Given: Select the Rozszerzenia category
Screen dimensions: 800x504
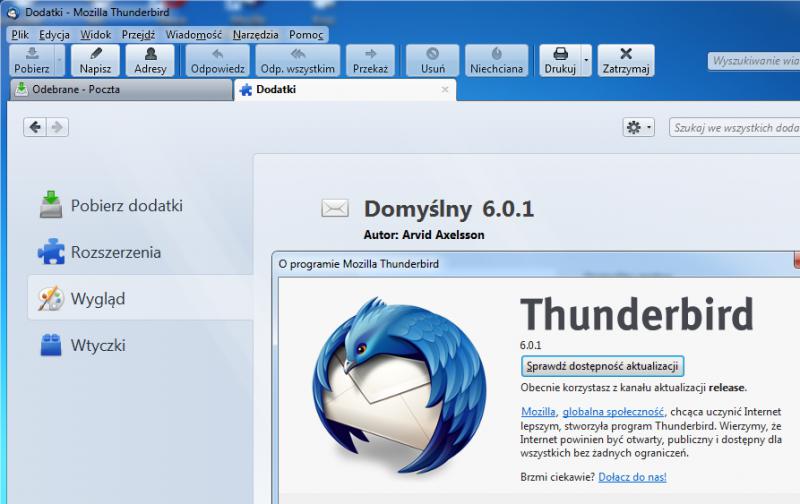Looking at the screenshot, I should [x=140, y=252].
